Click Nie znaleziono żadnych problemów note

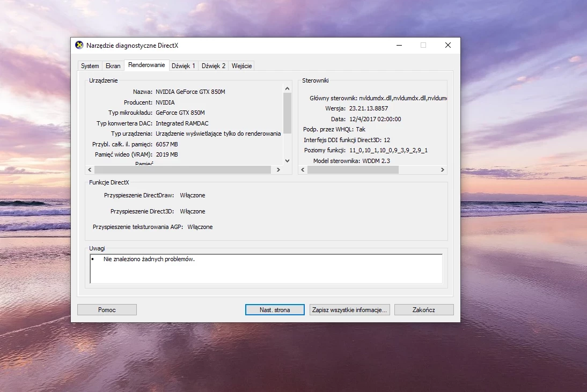pos(149,259)
